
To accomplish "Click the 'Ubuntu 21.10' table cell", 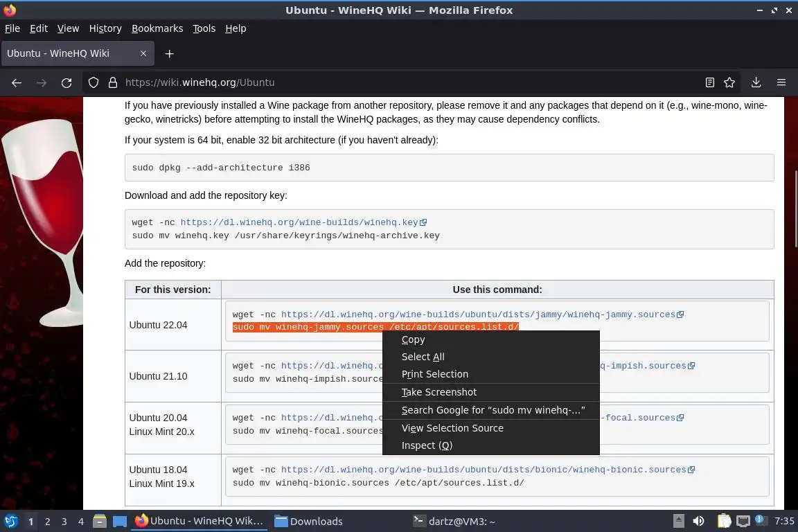I will tap(173, 376).
